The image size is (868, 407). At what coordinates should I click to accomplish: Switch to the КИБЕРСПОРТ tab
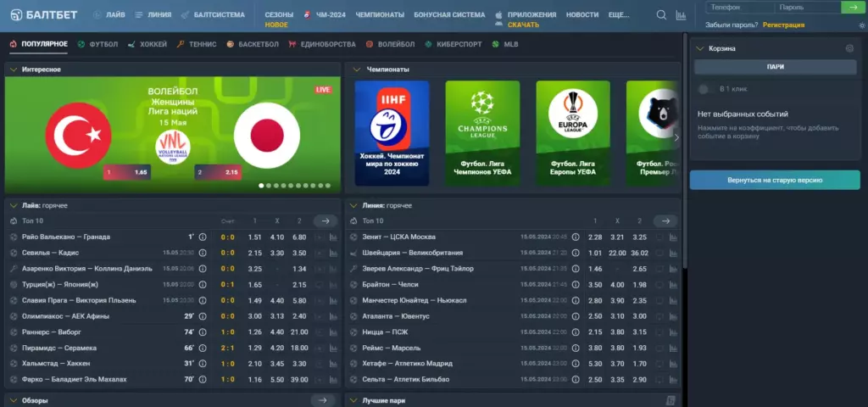pyautogui.click(x=453, y=44)
